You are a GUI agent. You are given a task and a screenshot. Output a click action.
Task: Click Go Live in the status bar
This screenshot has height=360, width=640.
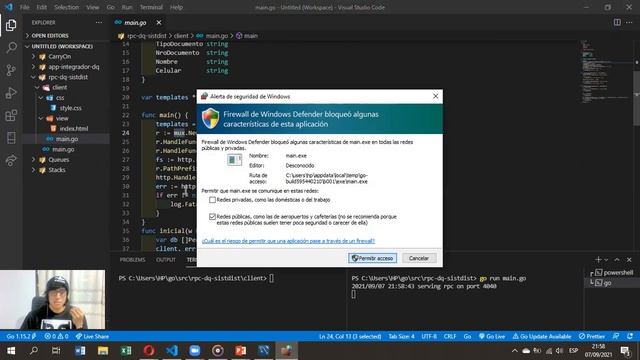click(492, 337)
